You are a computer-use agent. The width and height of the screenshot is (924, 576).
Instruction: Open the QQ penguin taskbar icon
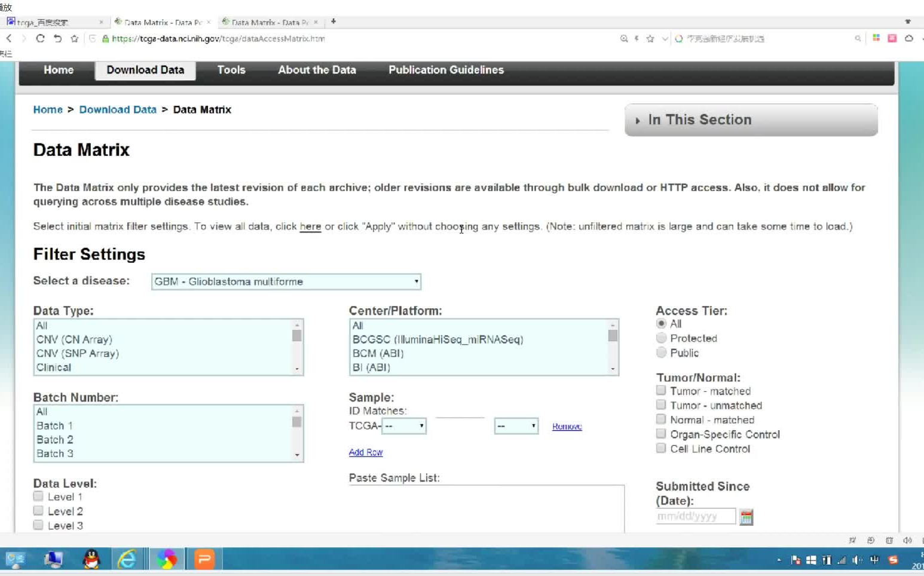pyautogui.click(x=91, y=559)
